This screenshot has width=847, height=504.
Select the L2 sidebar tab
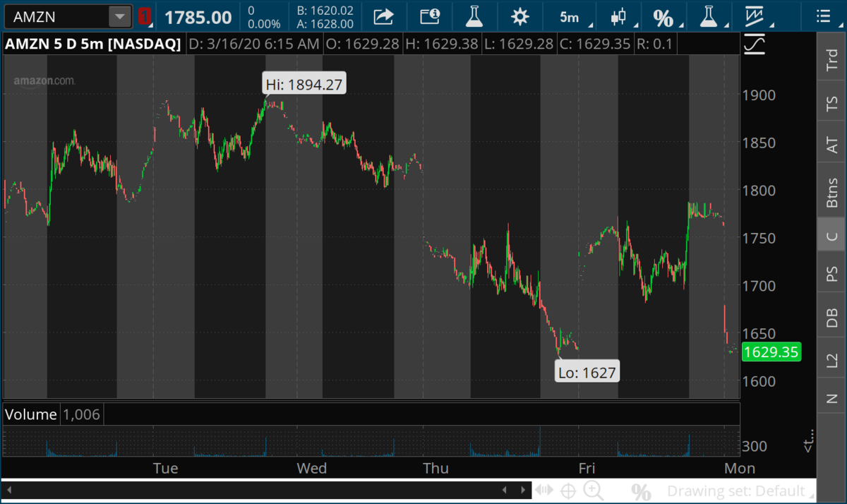(832, 360)
